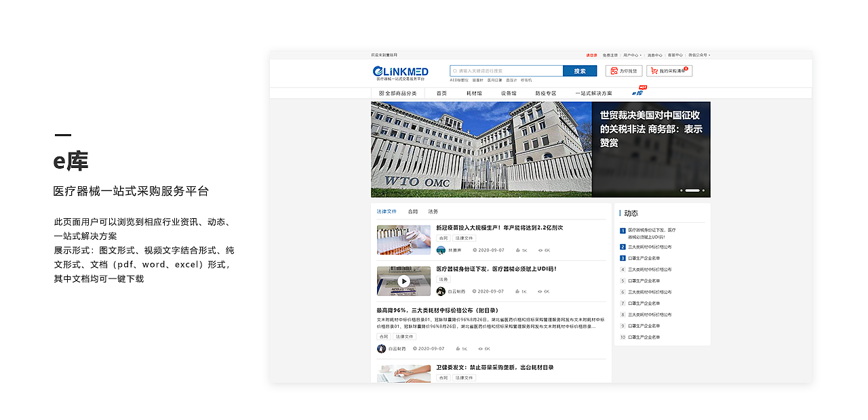Screen dimensions: 868x420
Task: Open article 新冠疫苗投入大规模生产 title
Action: click(499, 228)
